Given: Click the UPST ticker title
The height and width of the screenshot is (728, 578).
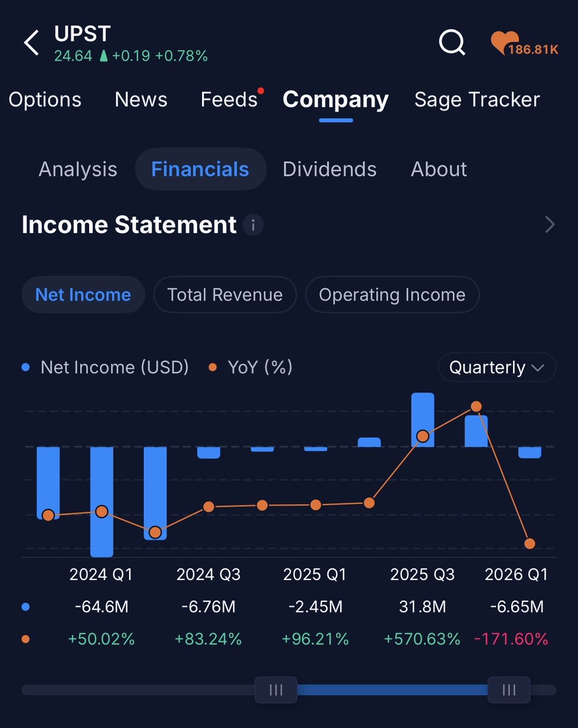Looking at the screenshot, I should [x=82, y=33].
